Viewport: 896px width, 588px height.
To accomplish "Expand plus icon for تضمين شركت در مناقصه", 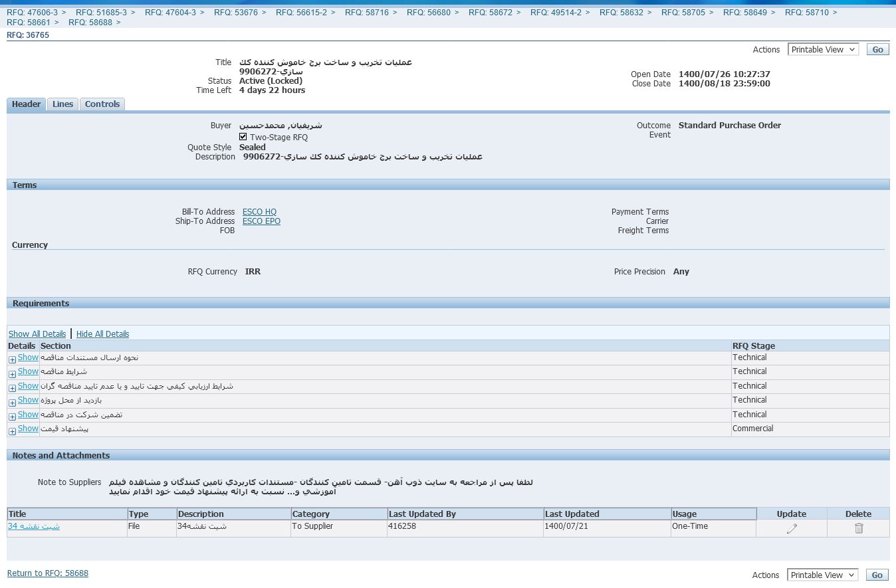I will point(12,417).
